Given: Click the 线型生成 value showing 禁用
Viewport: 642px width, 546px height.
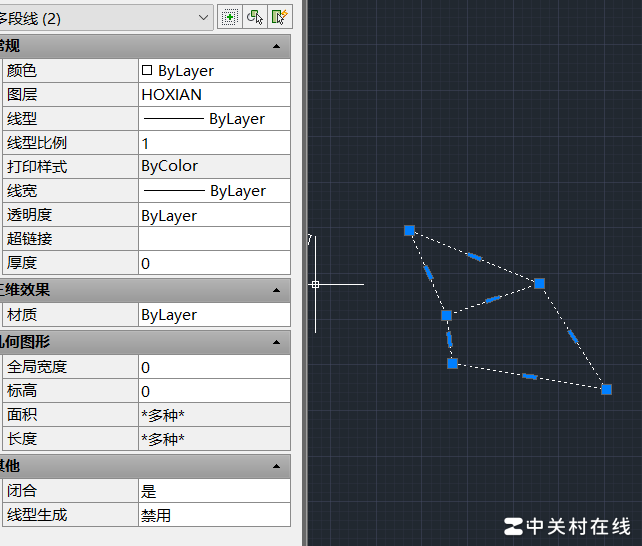Looking at the screenshot, I should pyautogui.click(x=214, y=516).
